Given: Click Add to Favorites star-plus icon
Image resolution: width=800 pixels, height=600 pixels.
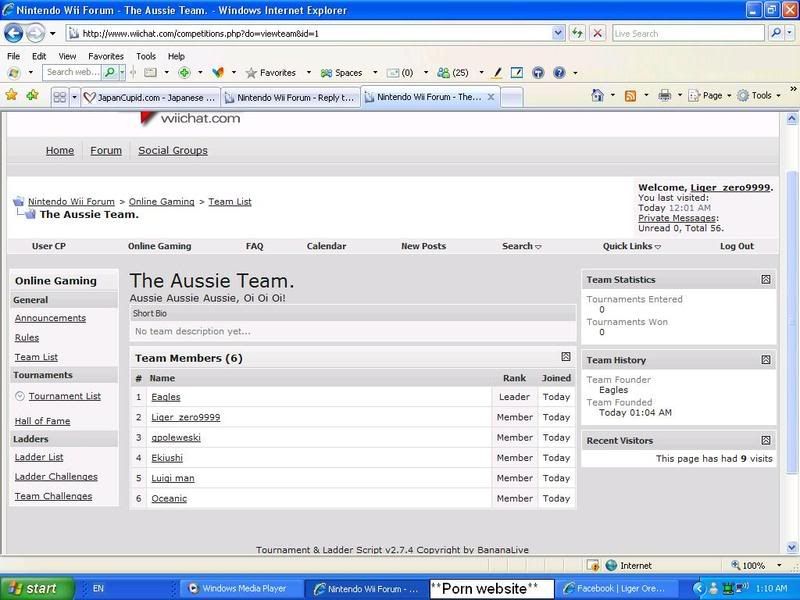Looking at the screenshot, I should click(32, 95).
